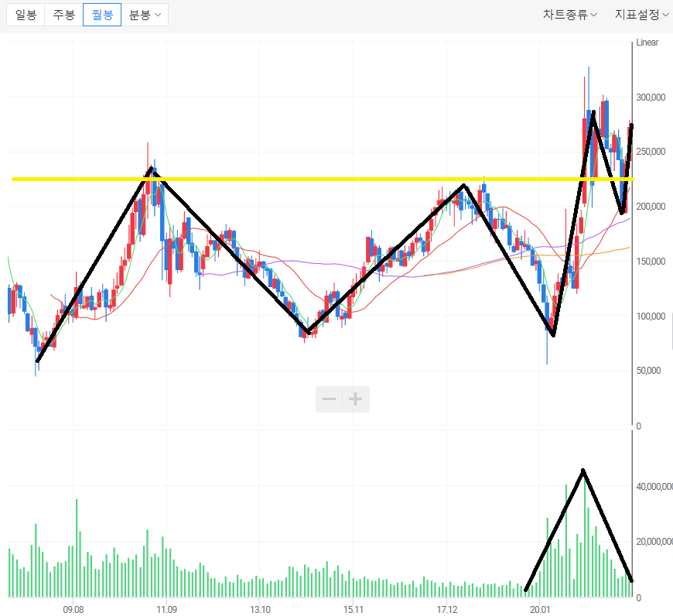Click the 09.08 date axis label
This screenshot has height=616, width=673.
click(x=73, y=610)
